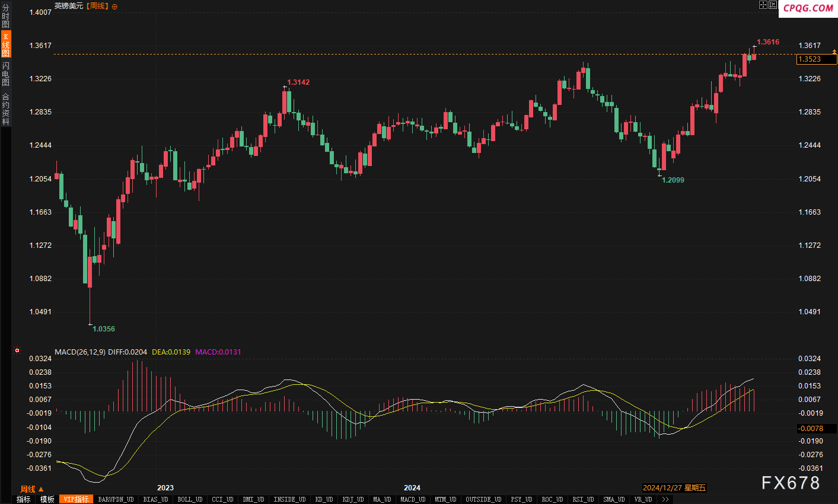
Task: Choose the INSIDE_UD indicator
Action: [289, 499]
